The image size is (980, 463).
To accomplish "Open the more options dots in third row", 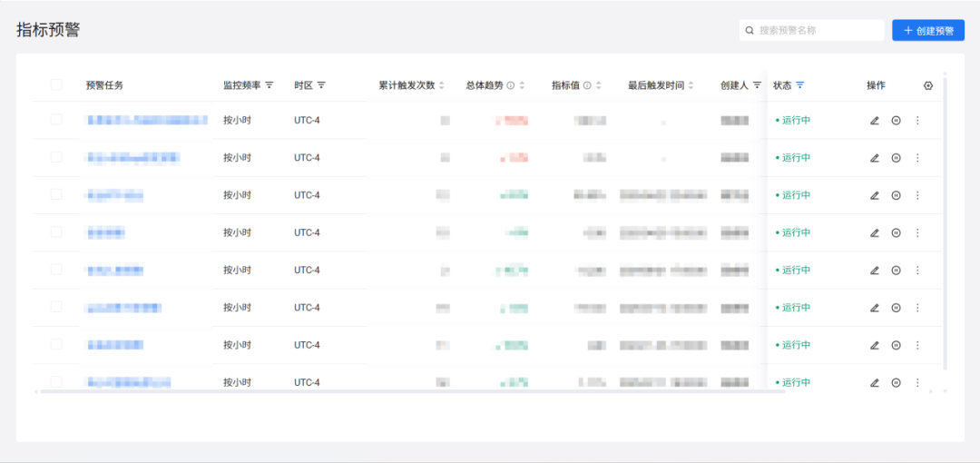I will pos(917,196).
